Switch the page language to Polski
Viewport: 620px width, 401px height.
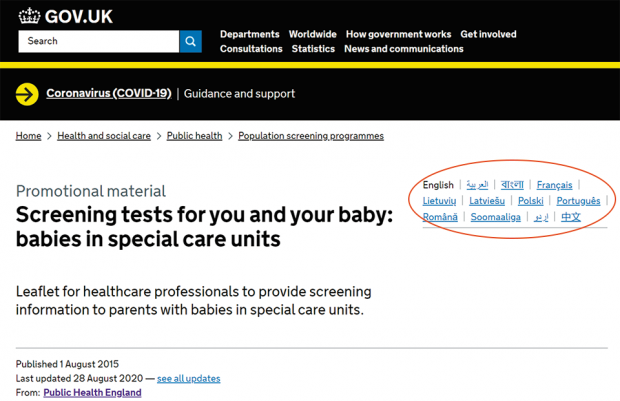click(x=531, y=201)
